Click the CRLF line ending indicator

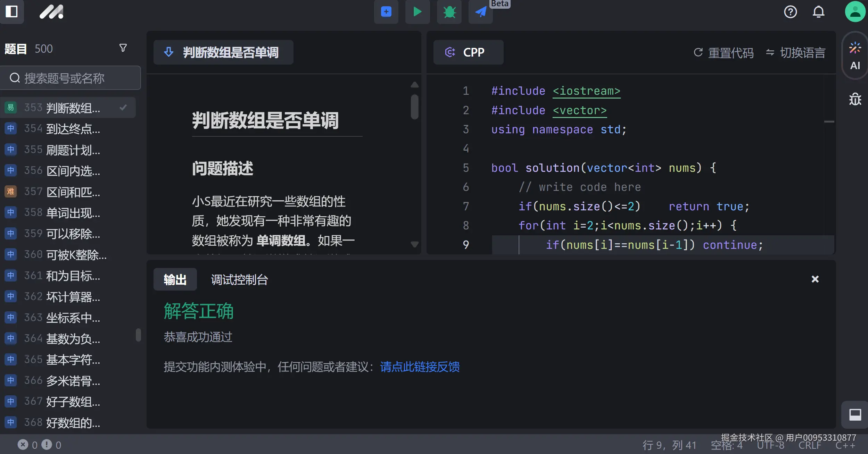pyautogui.click(x=810, y=445)
